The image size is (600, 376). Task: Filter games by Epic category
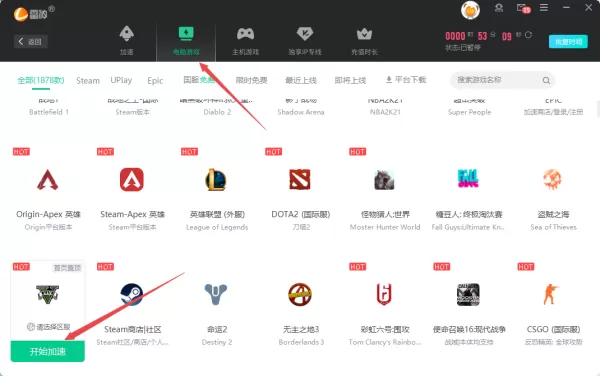point(155,81)
